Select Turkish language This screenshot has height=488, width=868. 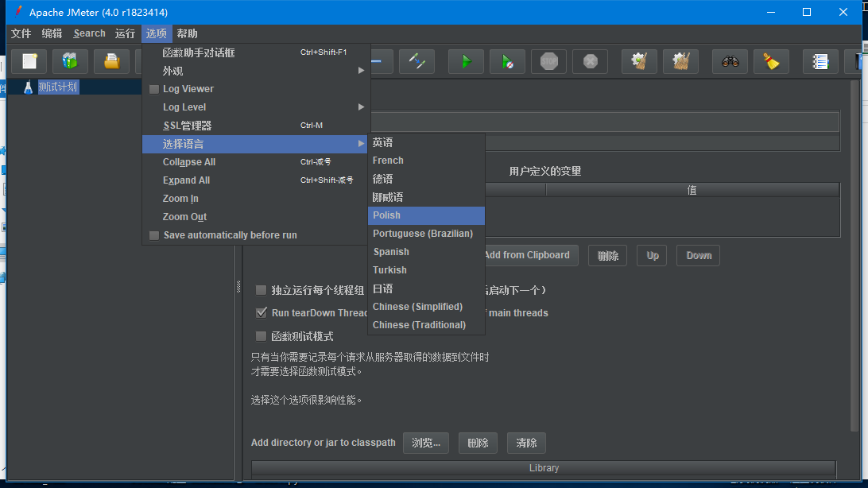coord(426,270)
